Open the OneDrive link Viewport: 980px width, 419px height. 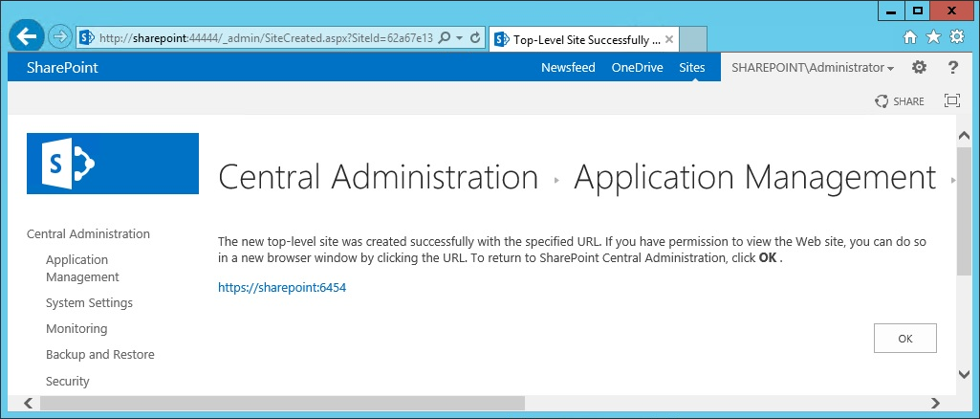638,68
